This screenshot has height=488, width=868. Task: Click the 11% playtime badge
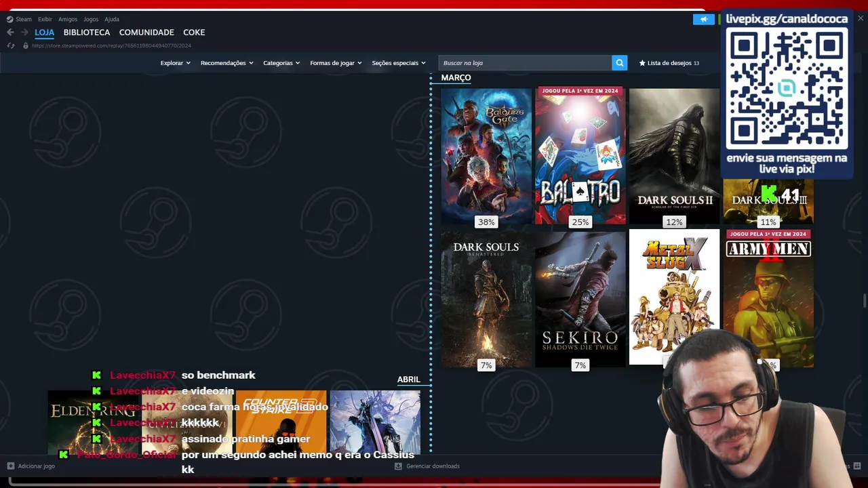(768, 222)
